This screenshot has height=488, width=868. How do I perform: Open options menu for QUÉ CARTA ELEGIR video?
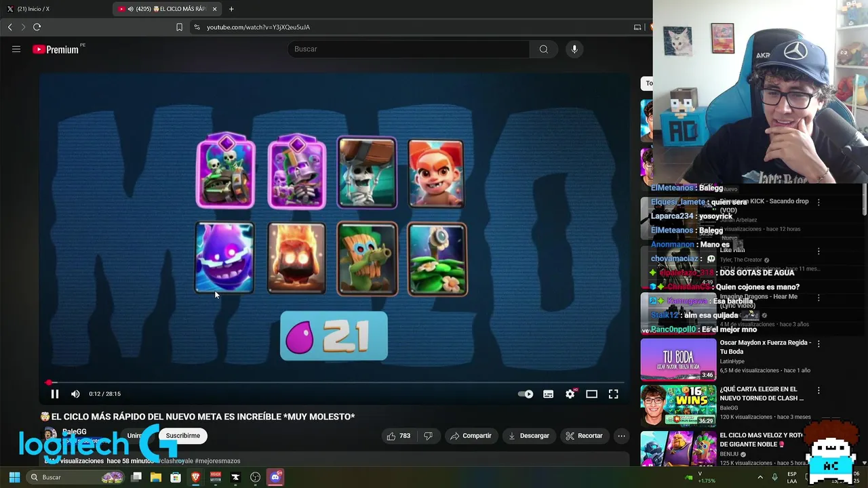point(818,390)
